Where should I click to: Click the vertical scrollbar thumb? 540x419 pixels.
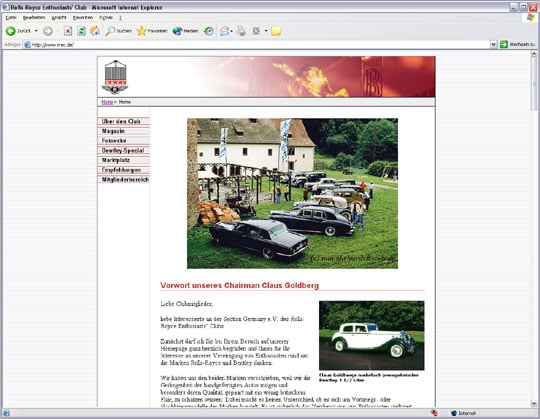click(534, 84)
